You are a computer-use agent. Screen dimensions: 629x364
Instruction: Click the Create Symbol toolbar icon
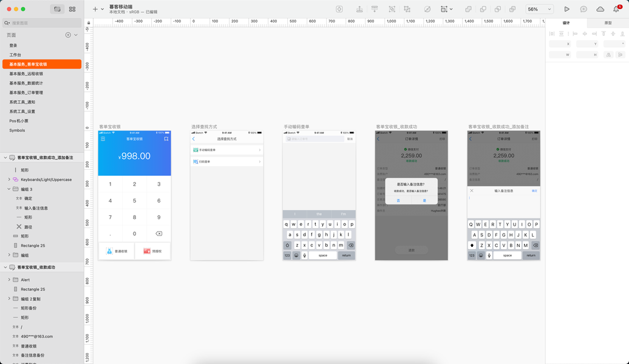(x=339, y=9)
